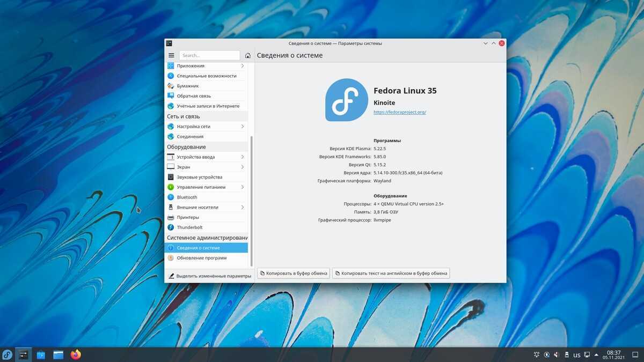Click the Search field in settings
The height and width of the screenshot is (362, 644).
[209, 55]
